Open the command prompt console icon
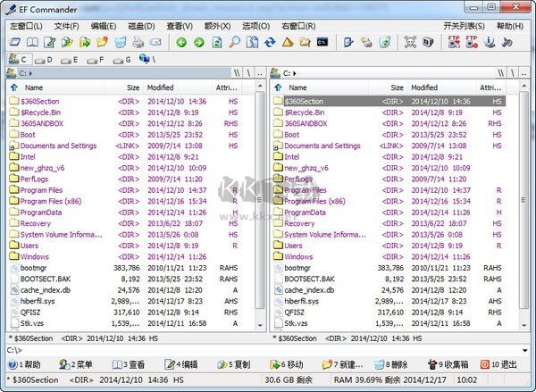The height and width of the screenshot is (392, 536). point(322,42)
